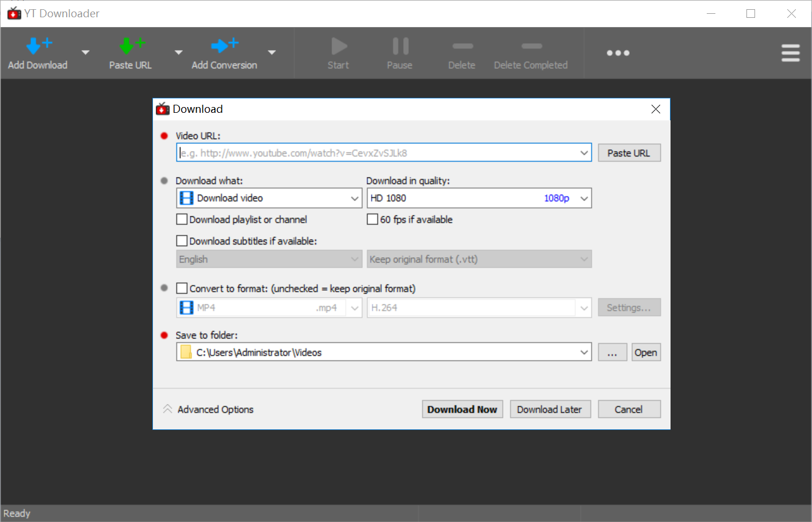
Task: Open the MP4 format dropdown
Action: (269, 307)
